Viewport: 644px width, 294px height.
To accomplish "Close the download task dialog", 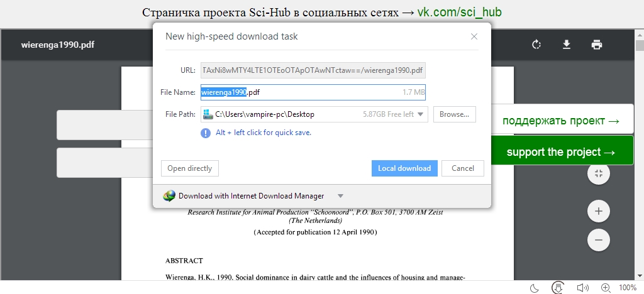I will click(x=474, y=36).
